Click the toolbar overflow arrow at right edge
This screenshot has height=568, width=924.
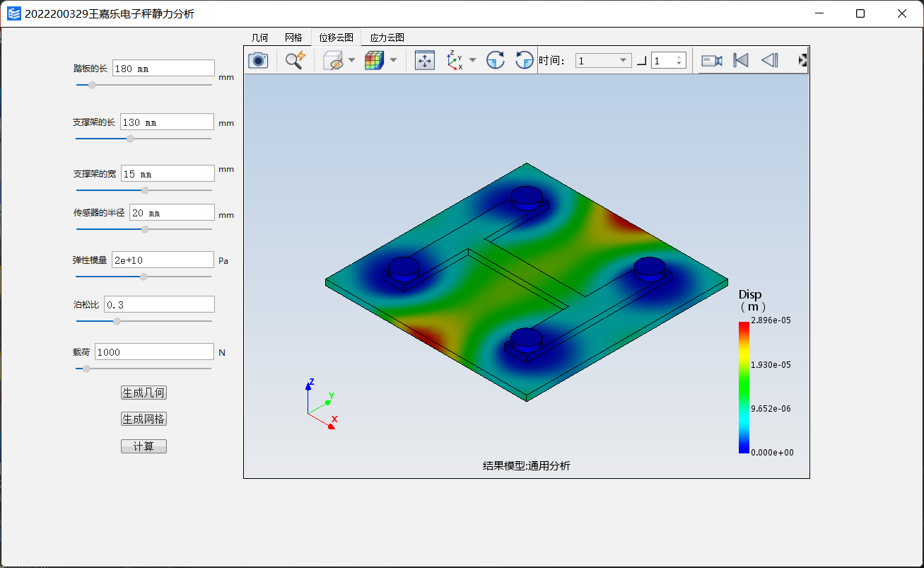click(802, 61)
